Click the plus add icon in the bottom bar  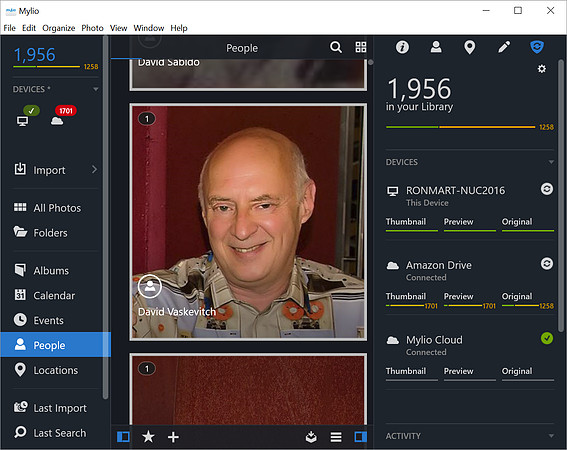(x=173, y=437)
